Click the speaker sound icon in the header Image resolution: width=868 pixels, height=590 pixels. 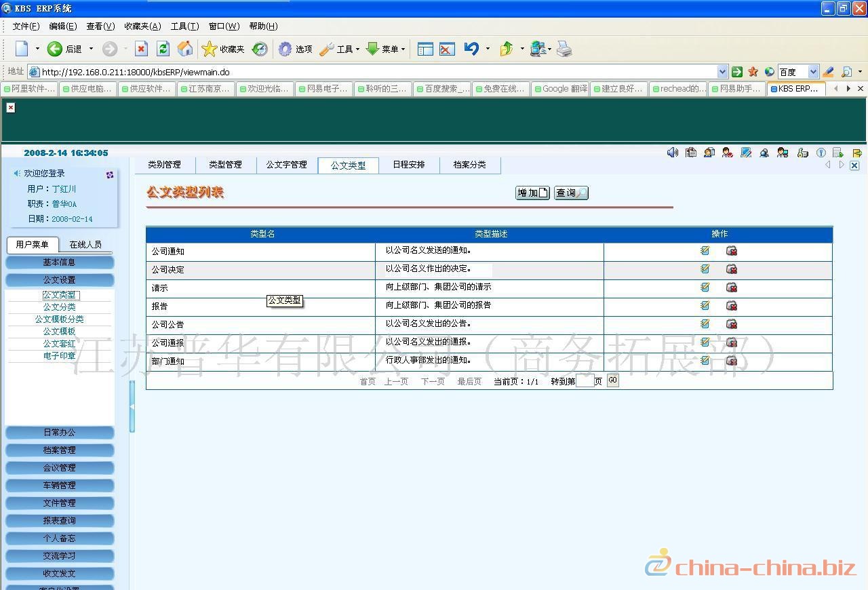[673, 153]
